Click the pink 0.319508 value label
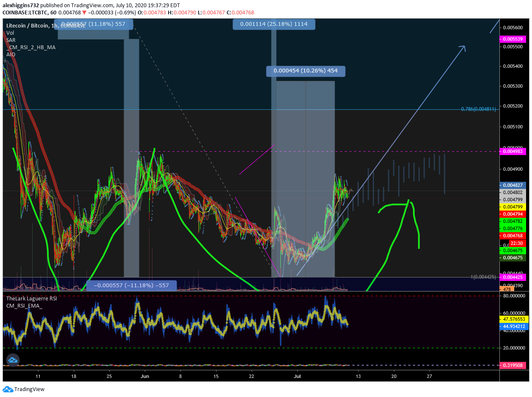 (x=513, y=365)
